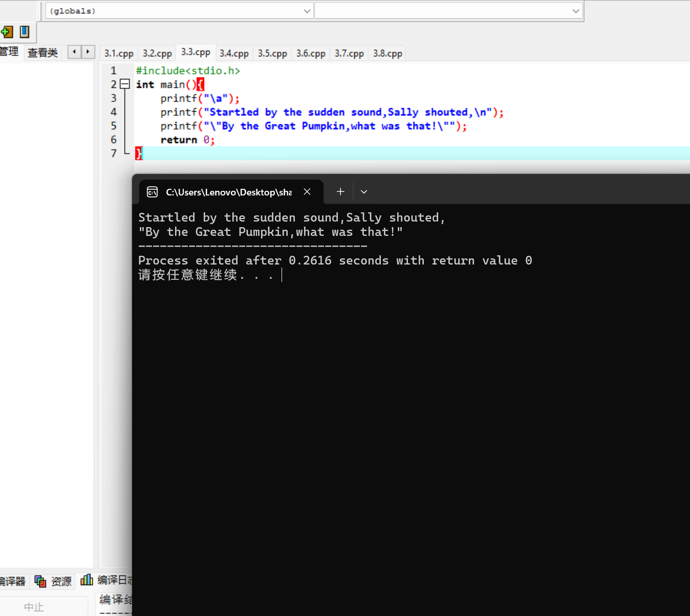The height and width of the screenshot is (616, 690).
Task: Open the 3.6.cpp editor tab
Action: [311, 53]
